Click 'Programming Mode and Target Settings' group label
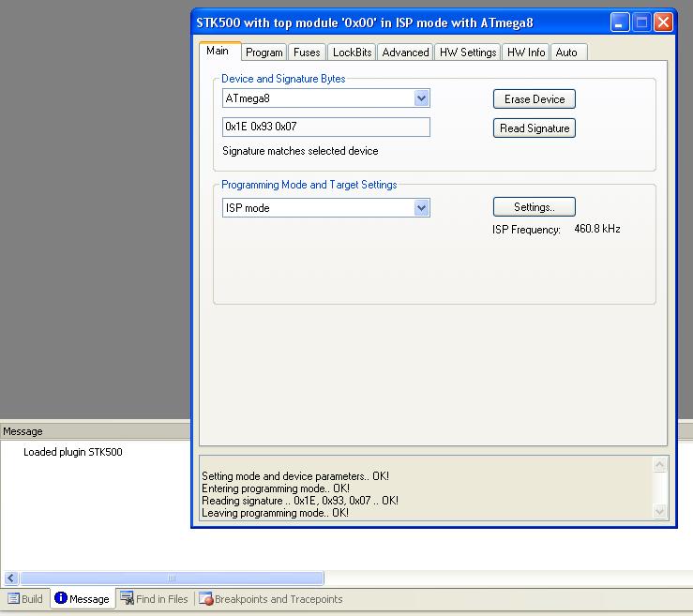Screen dimensions: 693x616 coord(309,185)
